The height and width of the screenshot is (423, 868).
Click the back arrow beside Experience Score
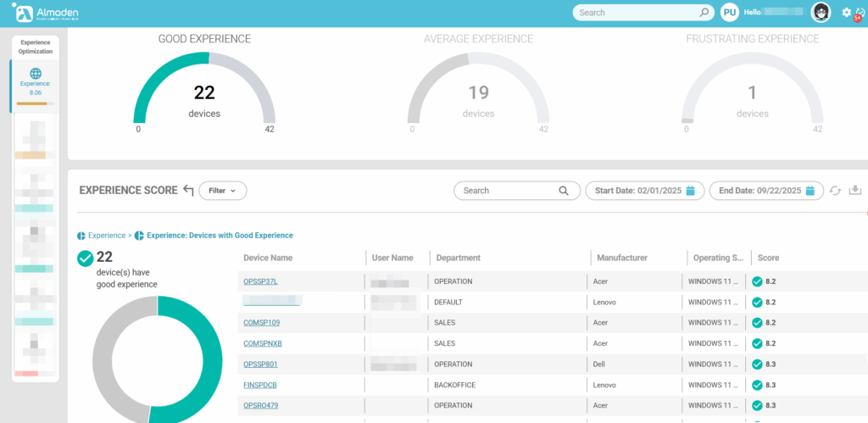point(188,191)
